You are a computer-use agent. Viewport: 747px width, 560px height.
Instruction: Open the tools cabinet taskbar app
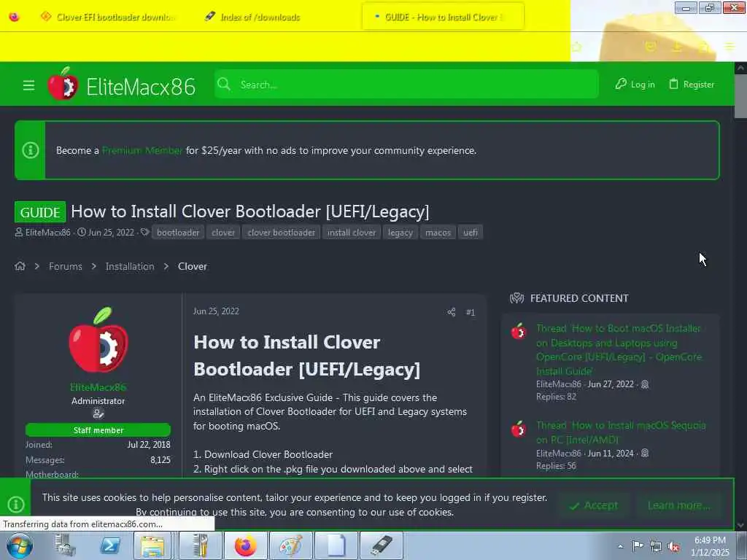click(200, 545)
